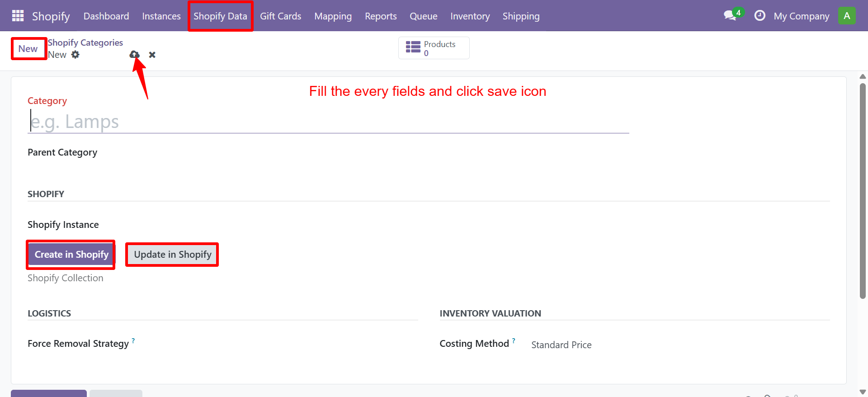Change Costing Method from Standard Price
Screen dimensions: 868x397
561,345
